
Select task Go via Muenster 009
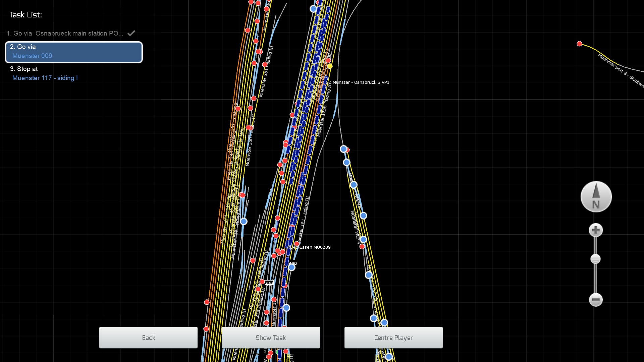pyautogui.click(x=74, y=52)
